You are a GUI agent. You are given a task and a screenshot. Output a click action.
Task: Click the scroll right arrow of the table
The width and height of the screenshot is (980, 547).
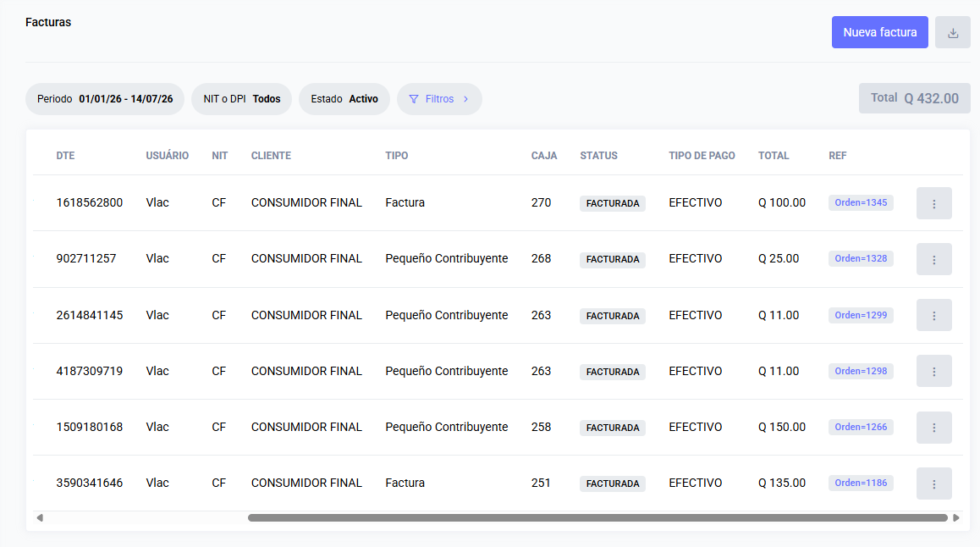tap(955, 517)
